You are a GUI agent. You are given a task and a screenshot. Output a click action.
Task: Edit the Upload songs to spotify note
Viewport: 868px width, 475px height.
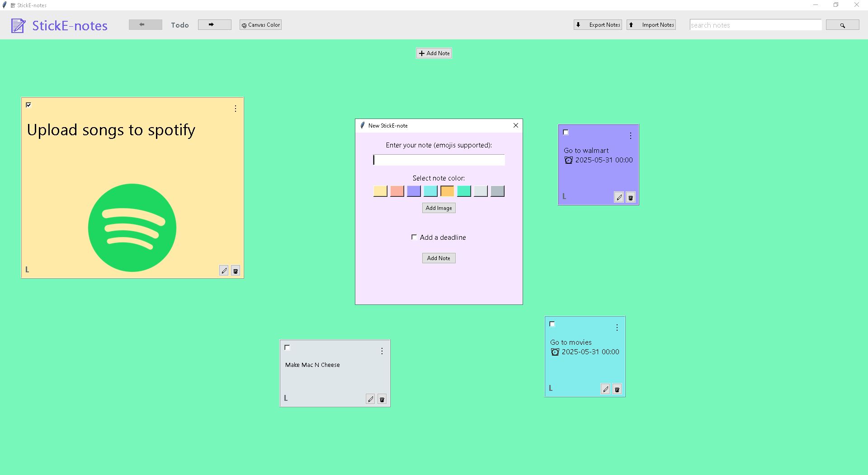(x=224, y=271)
